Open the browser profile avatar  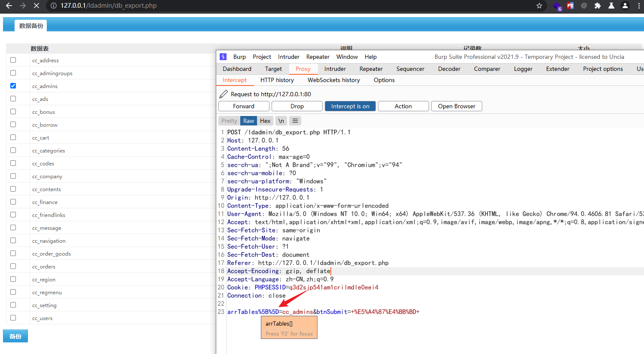625,6
